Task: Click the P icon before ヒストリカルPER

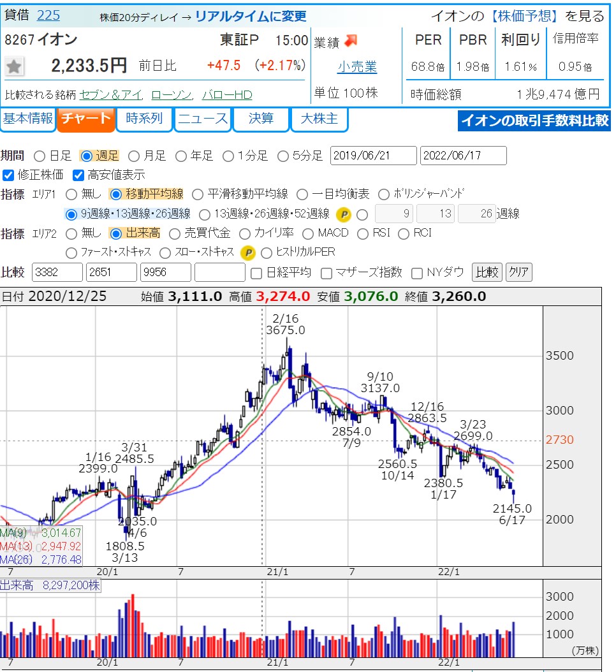Action: click(248, 252)
